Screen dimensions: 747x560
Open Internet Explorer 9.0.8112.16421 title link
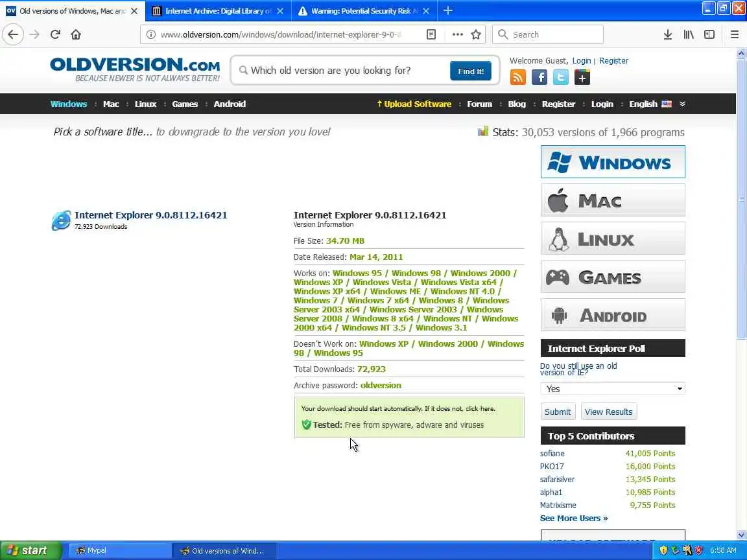tap(150, 215)
